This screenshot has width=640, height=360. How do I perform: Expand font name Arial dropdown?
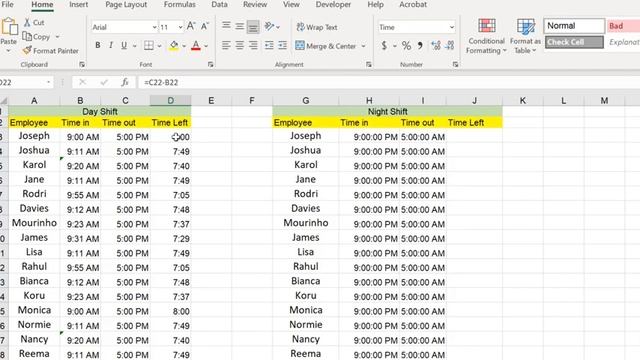(x=154, y=27)
